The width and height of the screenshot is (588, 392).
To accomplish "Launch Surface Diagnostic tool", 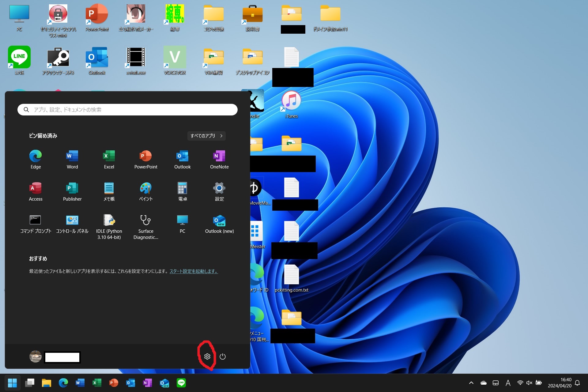I will click(x=146, y=225).
